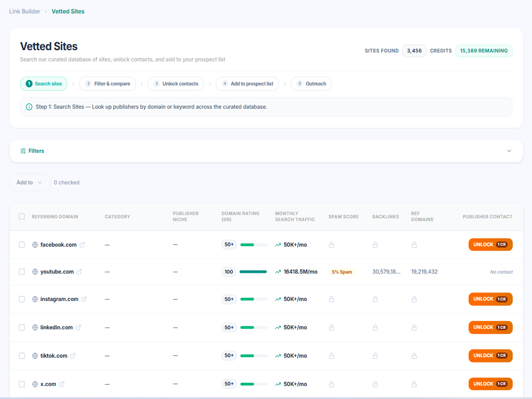Select the Filter & compare step
This screenshot has width=532, height=399.
click(108, 84)
